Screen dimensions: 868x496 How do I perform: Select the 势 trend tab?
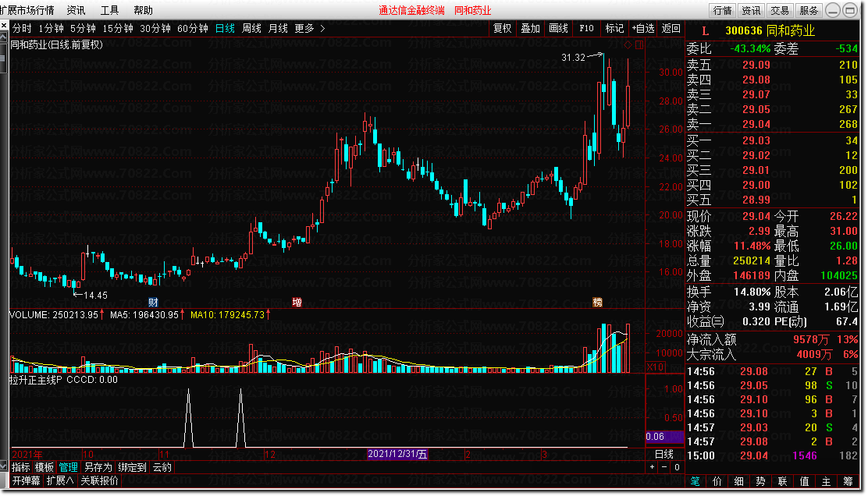pyautogui.click(x=760, y=481)
